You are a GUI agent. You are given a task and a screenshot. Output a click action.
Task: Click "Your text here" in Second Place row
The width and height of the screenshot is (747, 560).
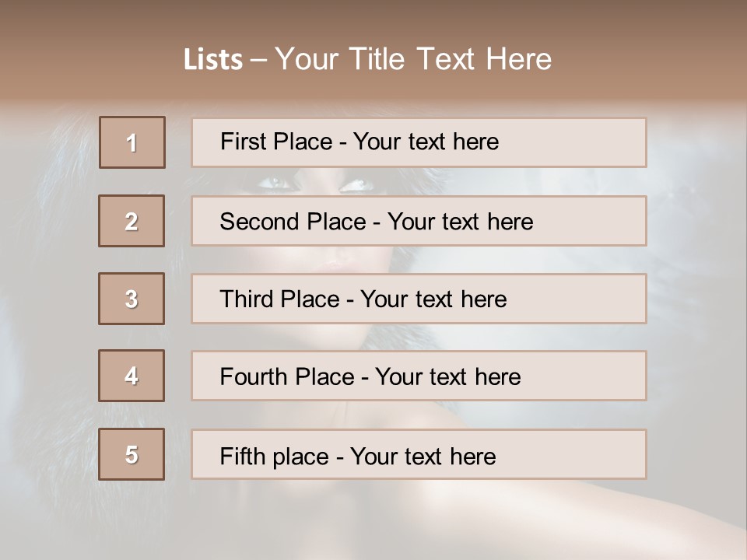[x=460, y=222]
